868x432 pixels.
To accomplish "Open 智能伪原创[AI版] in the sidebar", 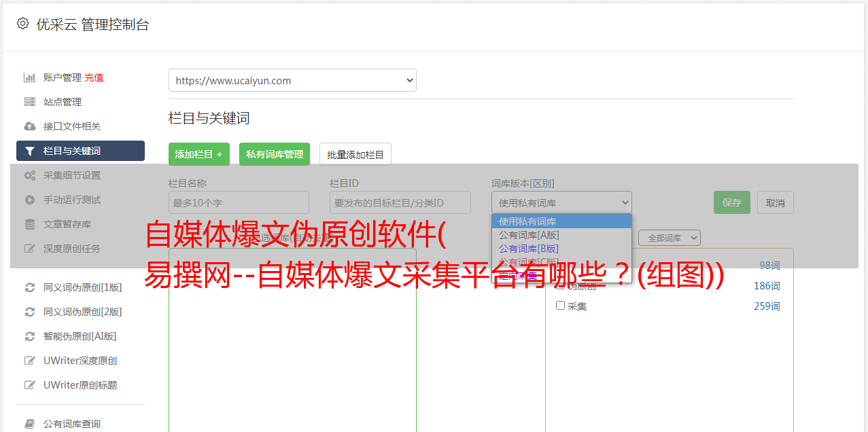I will 80,336.
